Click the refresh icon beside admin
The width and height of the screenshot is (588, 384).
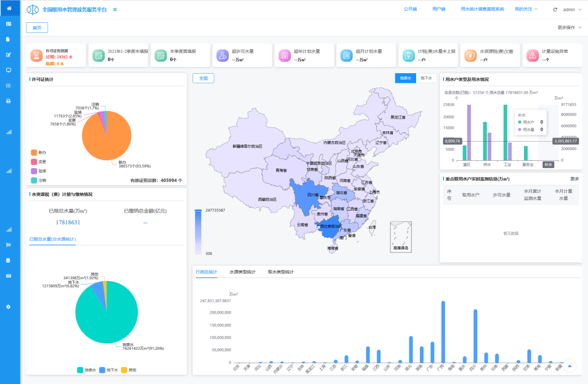555,9
